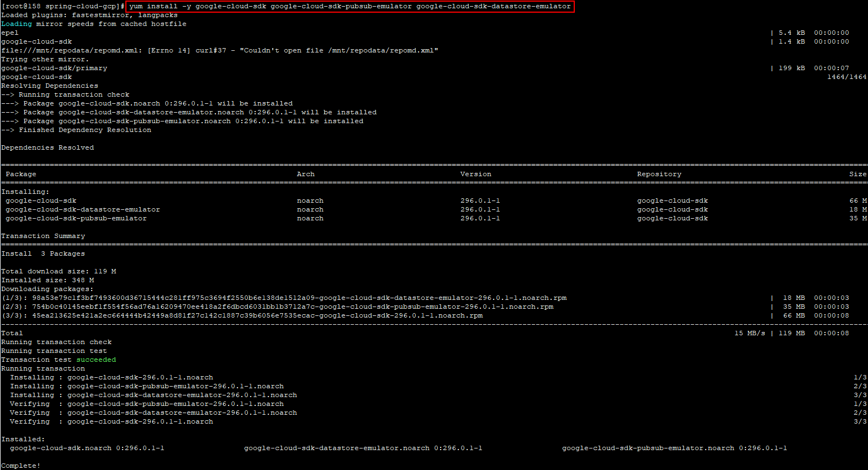Image resolution: width=868 pixels, height=470 pixels.
Task: Click the 'Total' download summary label
Action: click(x=12, y=334)
